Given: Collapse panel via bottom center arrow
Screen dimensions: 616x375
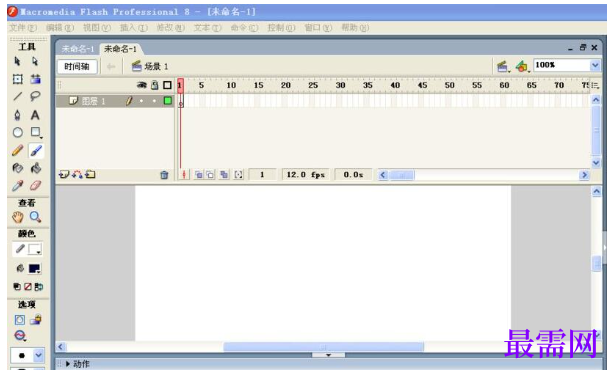Looking at the screenshot, I should [328, 355].
